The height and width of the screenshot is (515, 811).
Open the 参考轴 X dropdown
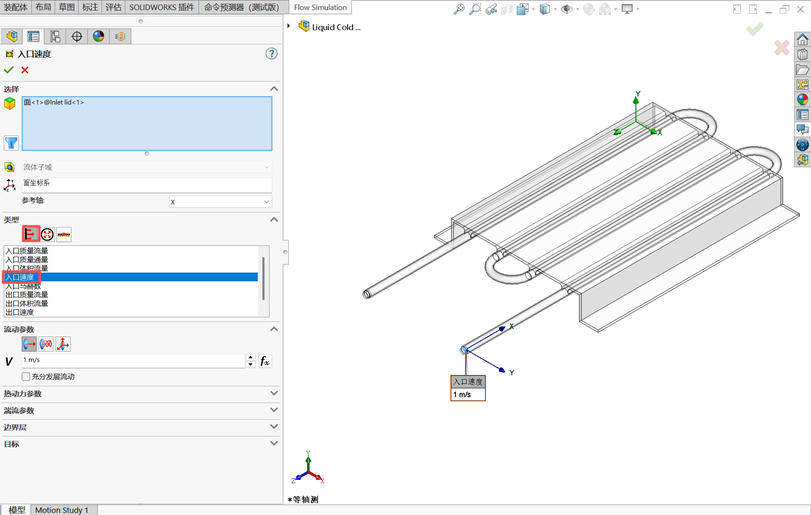[220, 202]
